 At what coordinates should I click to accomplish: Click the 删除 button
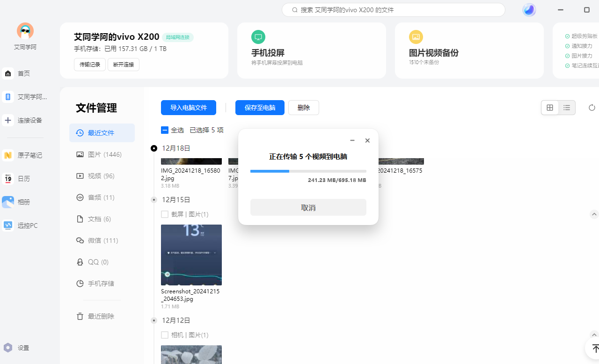304,108
